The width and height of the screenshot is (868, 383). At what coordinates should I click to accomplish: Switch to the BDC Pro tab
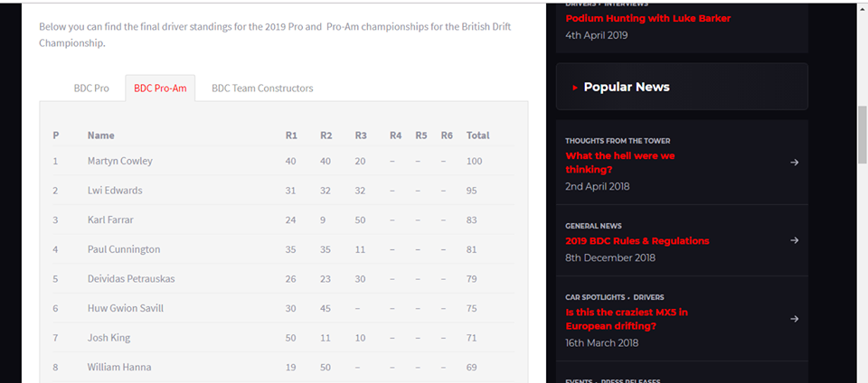tap(91, 89)
